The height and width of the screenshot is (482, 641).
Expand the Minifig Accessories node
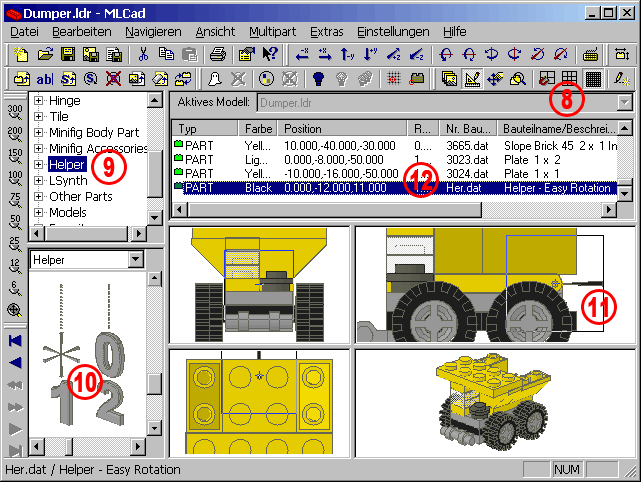click(38, 148)
